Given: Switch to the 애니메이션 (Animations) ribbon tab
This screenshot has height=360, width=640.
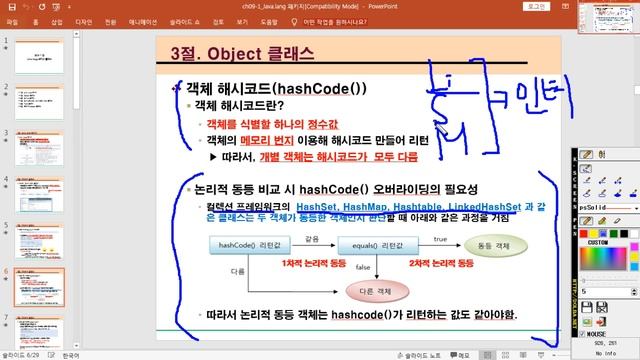Looking at the screenshot, I should 143,22.
